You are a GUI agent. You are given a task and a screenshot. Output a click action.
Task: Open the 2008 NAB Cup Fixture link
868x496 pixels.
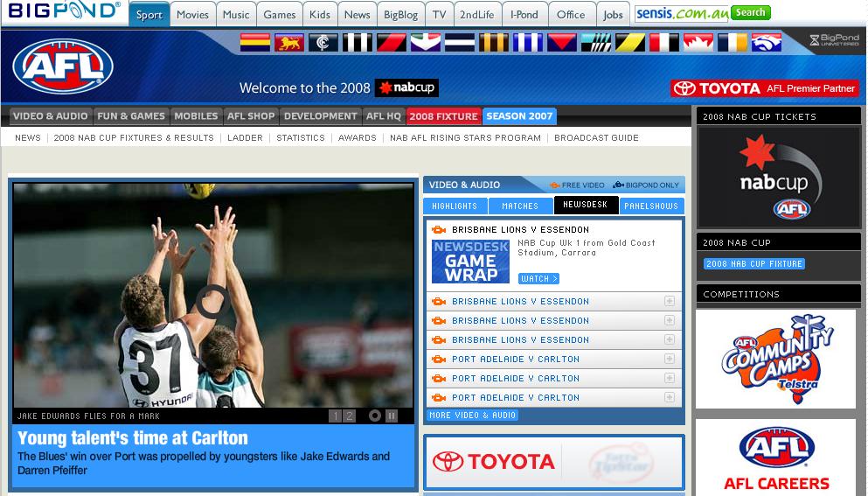754,264
